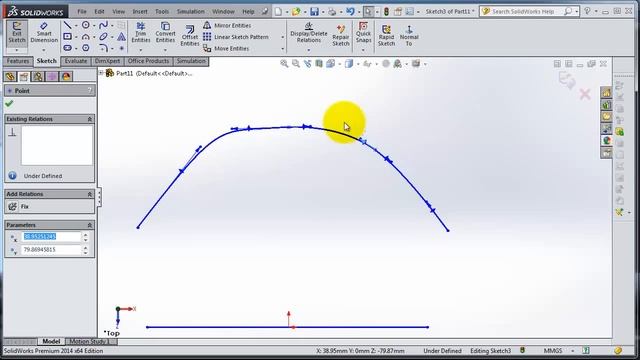Open the DisplayManager tab icon
Viewport: 640px width, 360px height.
pyautogui.click(x=66, y=76)
